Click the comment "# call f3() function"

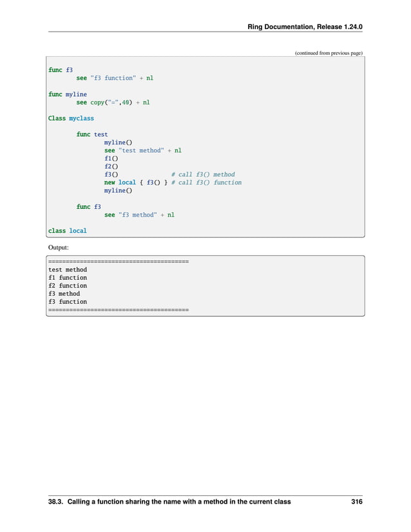point(206,182)
